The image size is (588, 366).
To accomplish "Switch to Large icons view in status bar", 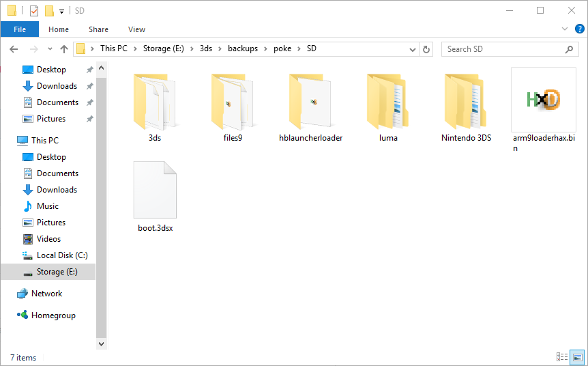I will point(578,356).
